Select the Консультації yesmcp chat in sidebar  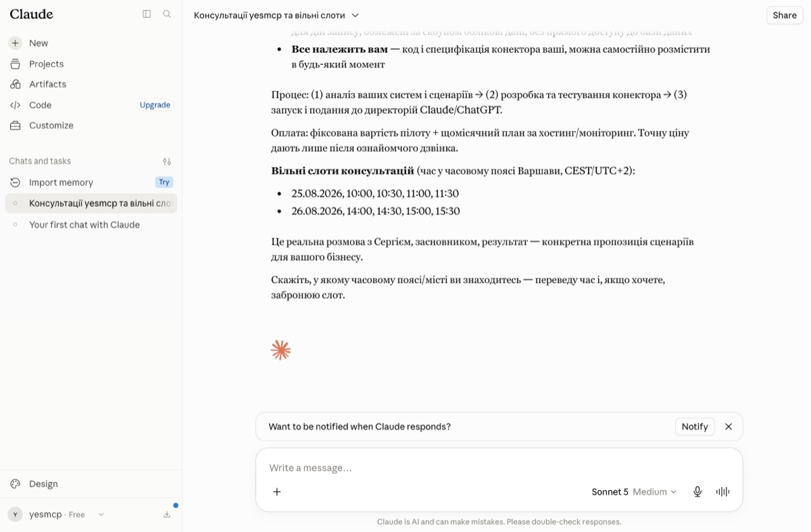point(91,203)
